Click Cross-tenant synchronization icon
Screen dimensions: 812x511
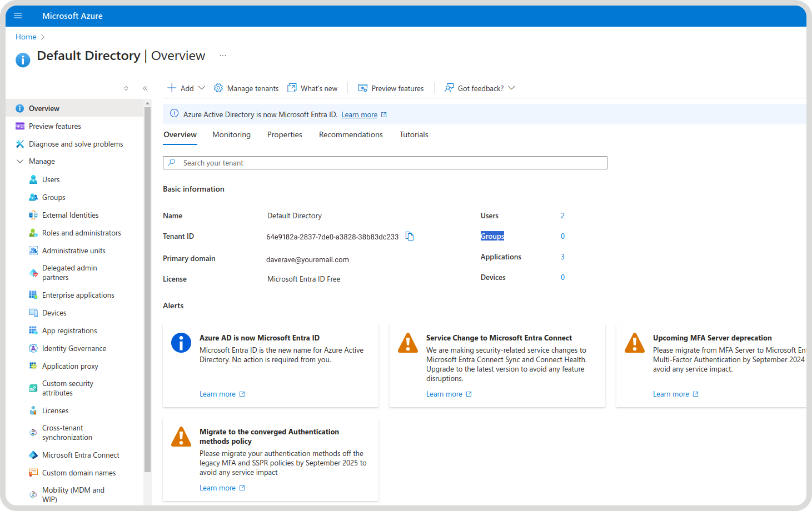[x=33, y=433]
